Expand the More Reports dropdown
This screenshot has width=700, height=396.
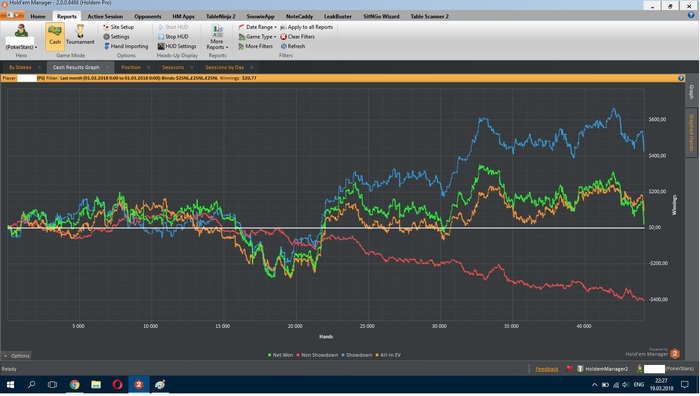[217, 38]
